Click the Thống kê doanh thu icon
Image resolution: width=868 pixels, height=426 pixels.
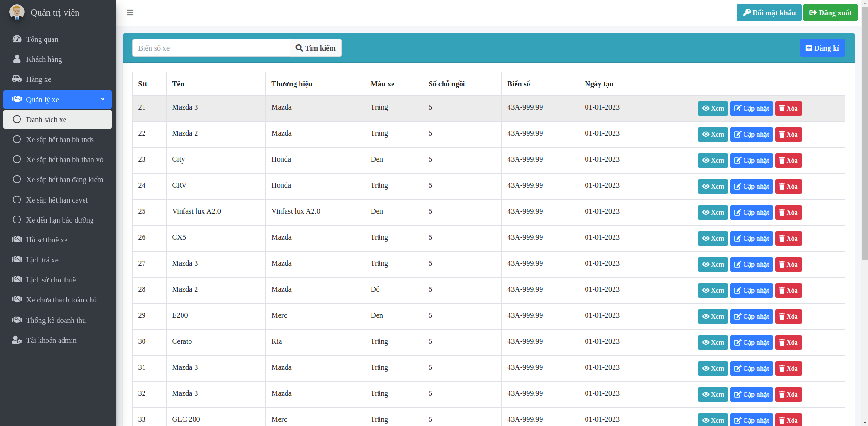click(17, 320)
